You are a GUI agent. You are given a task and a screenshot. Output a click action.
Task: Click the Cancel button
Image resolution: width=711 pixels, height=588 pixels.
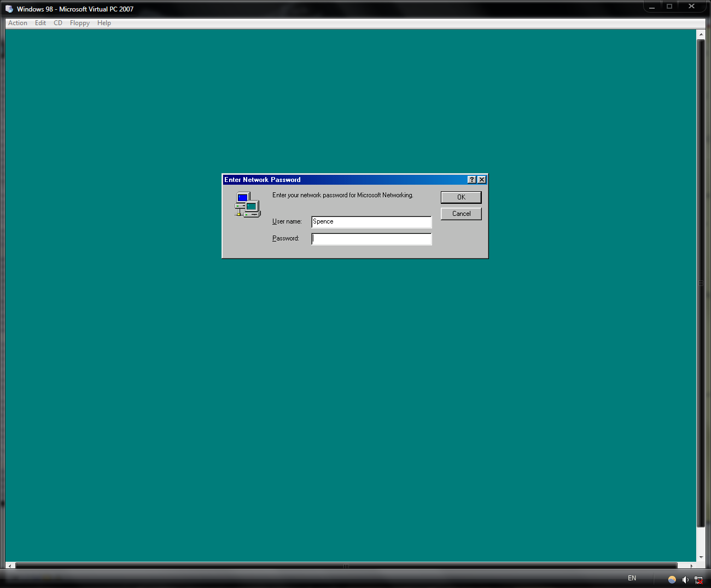click(461, 214)
